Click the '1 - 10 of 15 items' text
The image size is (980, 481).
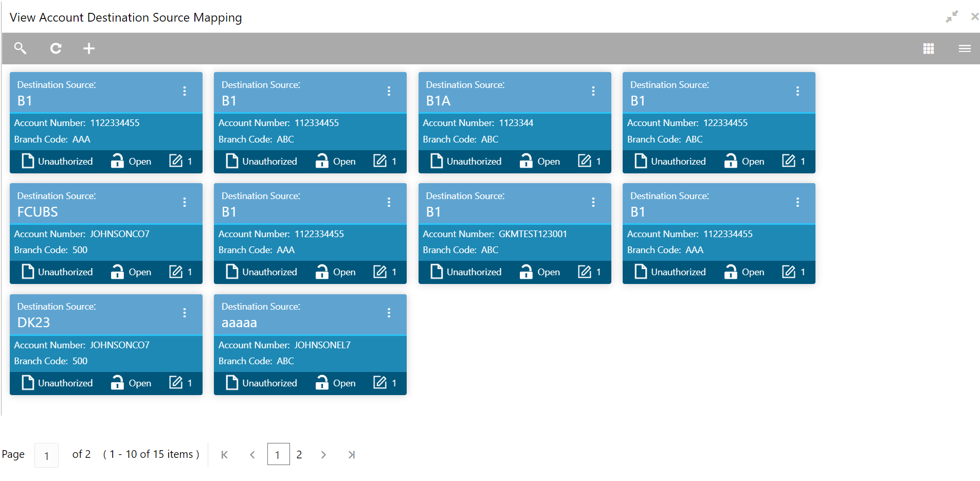pos(151,454)
